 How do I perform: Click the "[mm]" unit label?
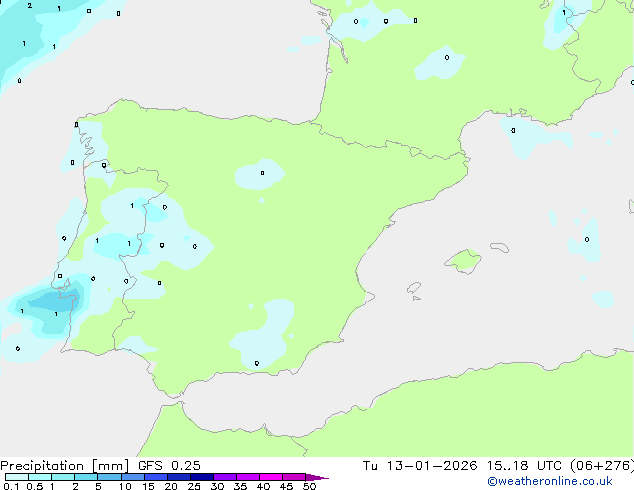click(x=110, y=466)
